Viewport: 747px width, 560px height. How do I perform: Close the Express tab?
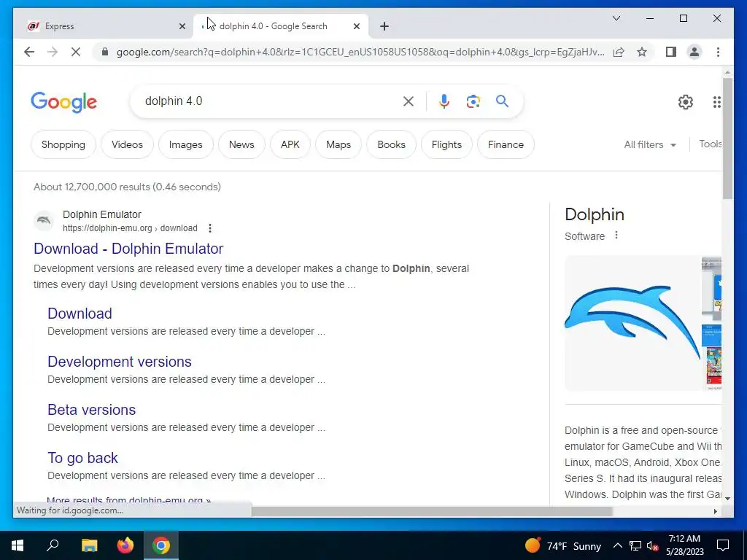pyautogui.click(x=182, y=26)
